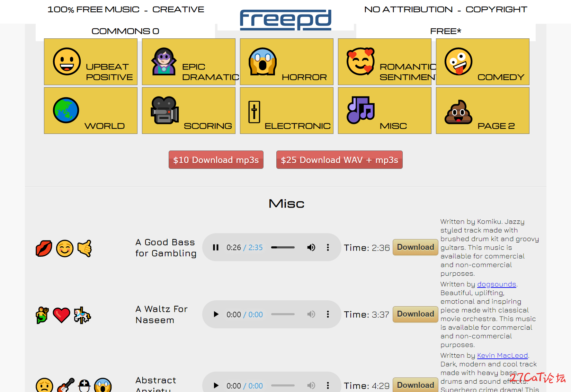
Task: Click the 'A Good Bass for Gambling' title
Action: (x=166, y=248)
